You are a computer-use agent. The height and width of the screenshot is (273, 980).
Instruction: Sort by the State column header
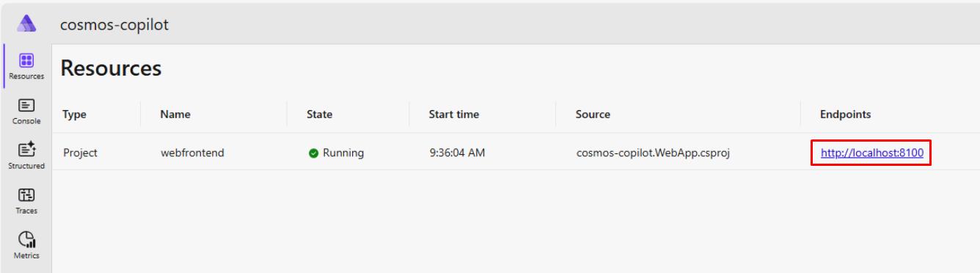319,114
